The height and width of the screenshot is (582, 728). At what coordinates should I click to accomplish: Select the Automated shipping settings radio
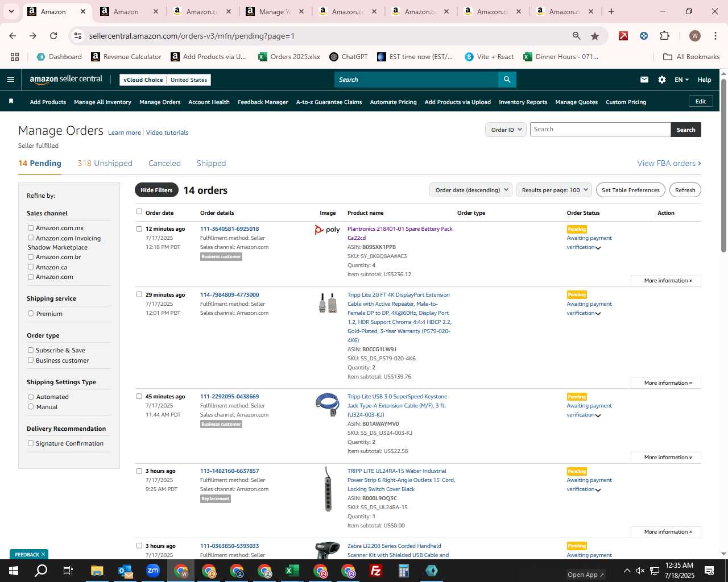31,397
